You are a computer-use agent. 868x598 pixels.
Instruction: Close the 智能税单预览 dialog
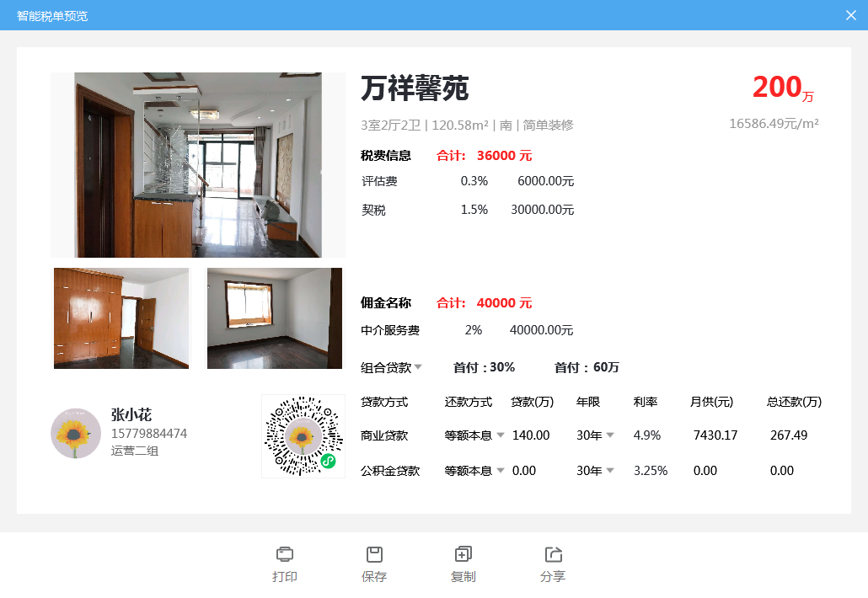point(851,15)
